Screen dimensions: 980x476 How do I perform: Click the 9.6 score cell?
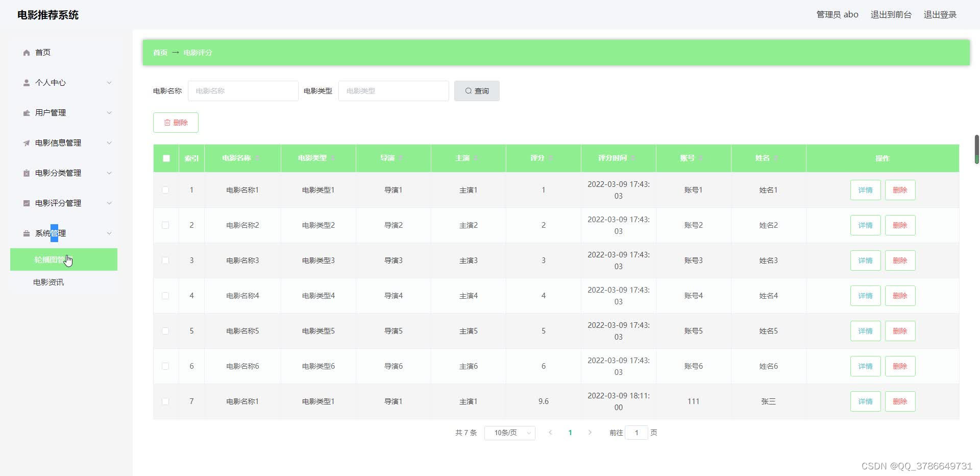[x=544, y=401]
